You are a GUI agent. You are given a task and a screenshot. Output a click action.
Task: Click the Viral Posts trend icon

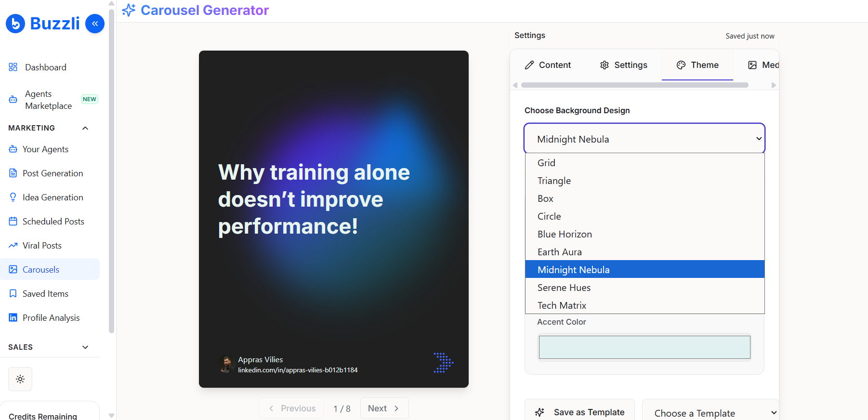[13, 245]
